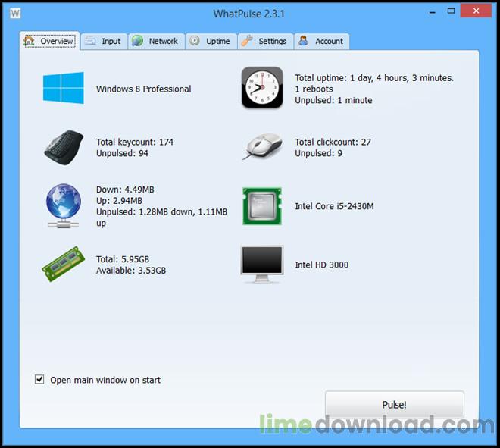Click the wrench icon on Settings tab

coord(247,41)
